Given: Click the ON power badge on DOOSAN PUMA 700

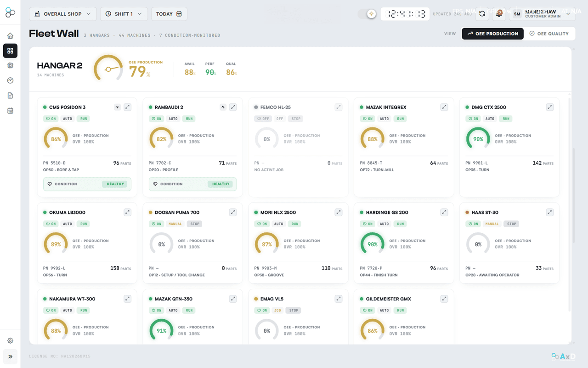Looking at the screenshot, I should point(157,224).
